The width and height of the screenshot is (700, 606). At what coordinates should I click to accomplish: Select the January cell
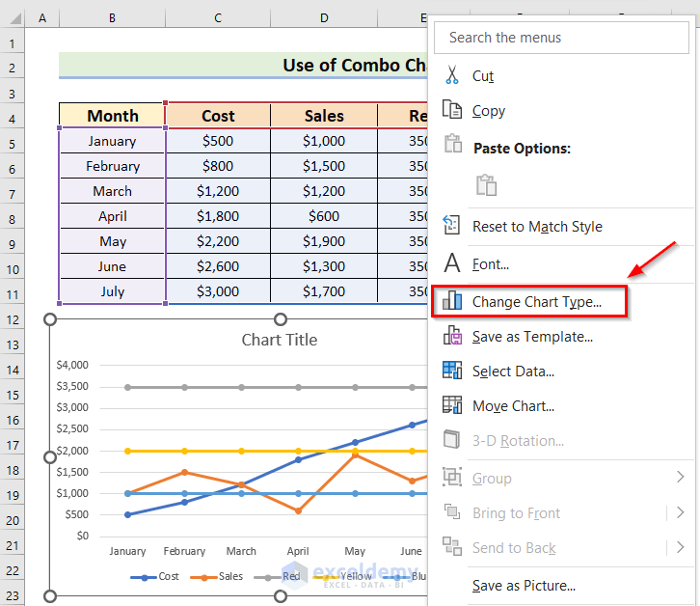[112, 141]
